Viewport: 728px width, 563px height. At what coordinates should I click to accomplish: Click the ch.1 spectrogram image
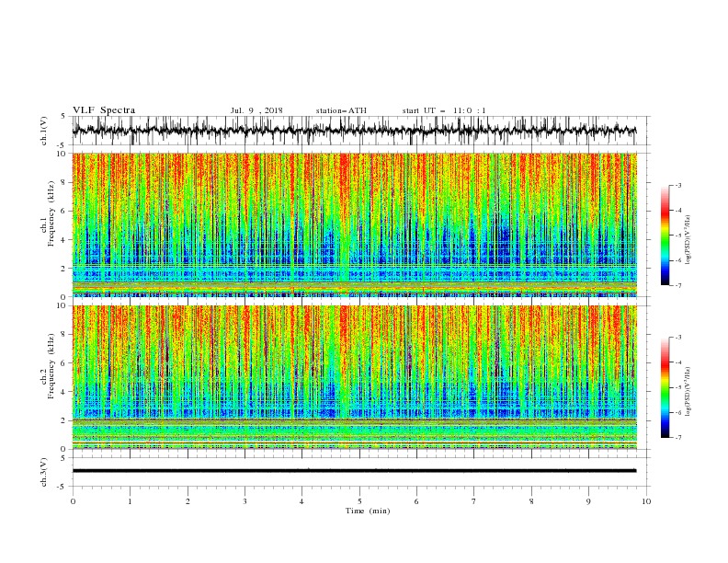pos(355,224)
